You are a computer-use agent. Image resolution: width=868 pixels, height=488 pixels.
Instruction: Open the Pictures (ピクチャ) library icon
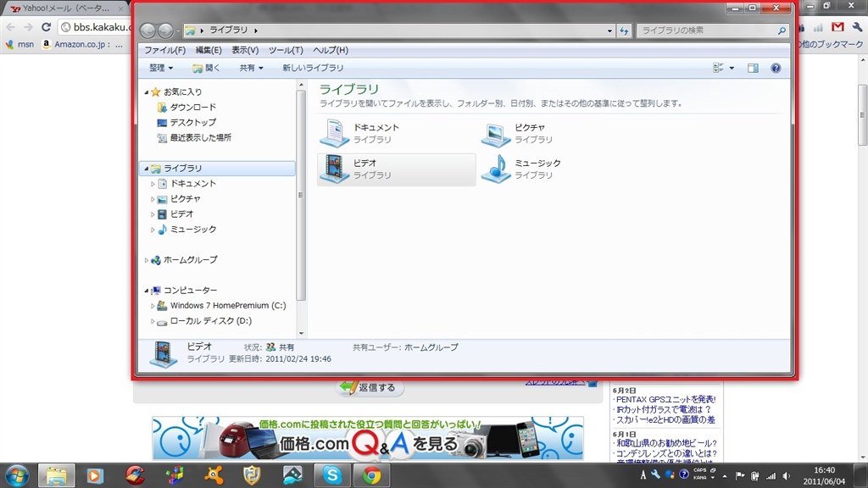[496, 133]
